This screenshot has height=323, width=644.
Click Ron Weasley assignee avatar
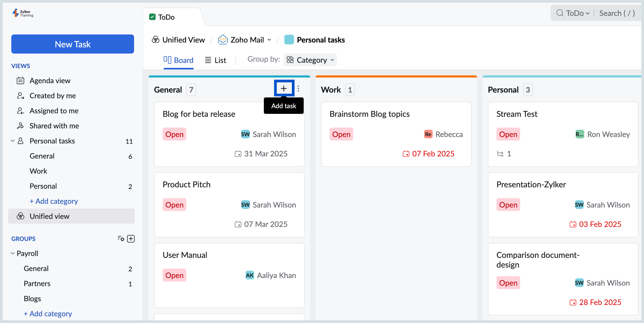580,134
